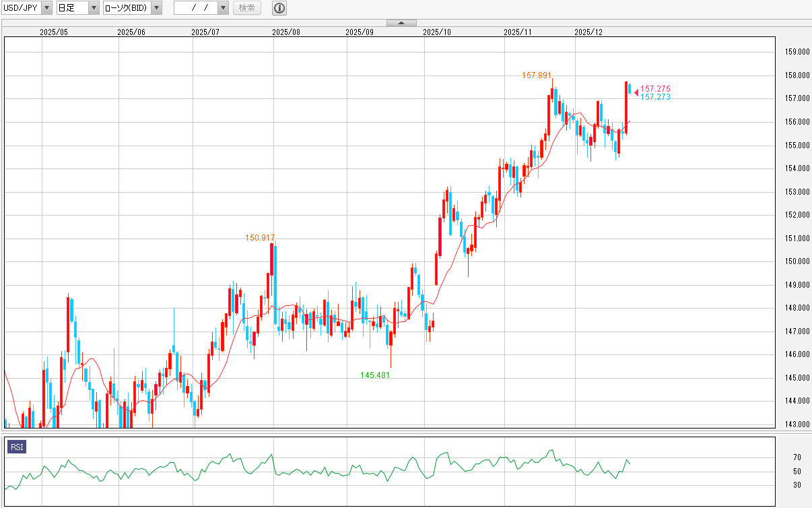Click into the date input field
Screen dimensions: 812x508
click(x=195, y=8)
